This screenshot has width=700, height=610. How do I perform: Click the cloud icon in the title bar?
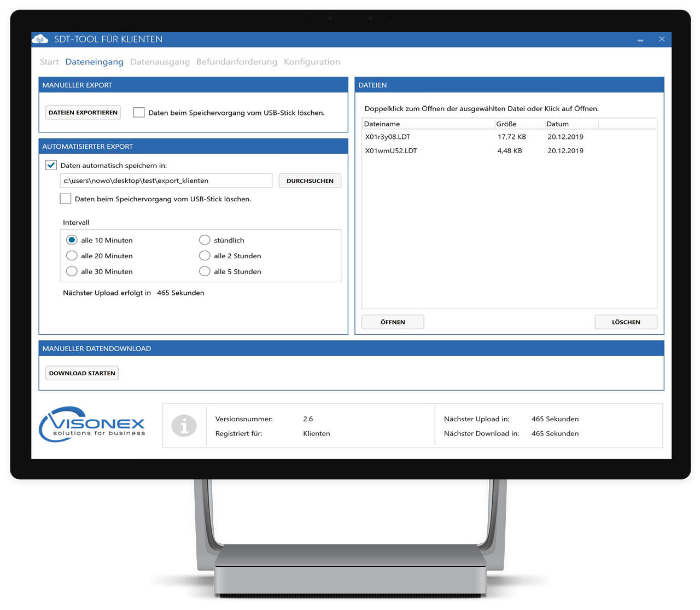click(x=40, y=39)
